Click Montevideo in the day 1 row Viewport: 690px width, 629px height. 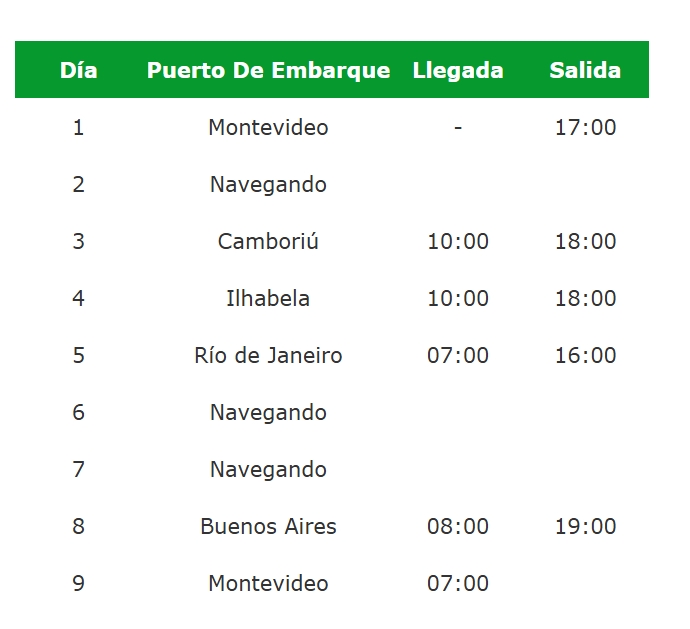click(268, 127)
